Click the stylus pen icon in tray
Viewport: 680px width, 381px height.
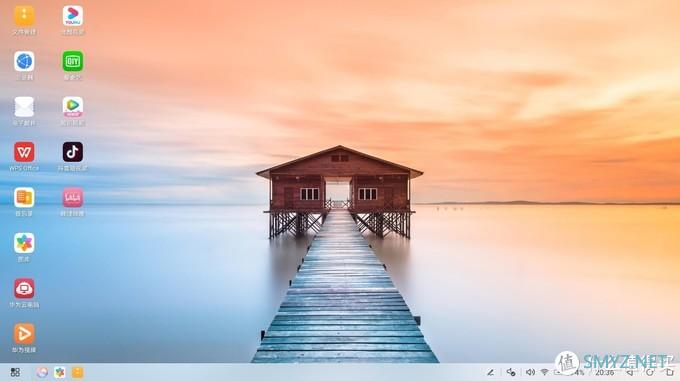pyautogui.click(x=490, y=372)
